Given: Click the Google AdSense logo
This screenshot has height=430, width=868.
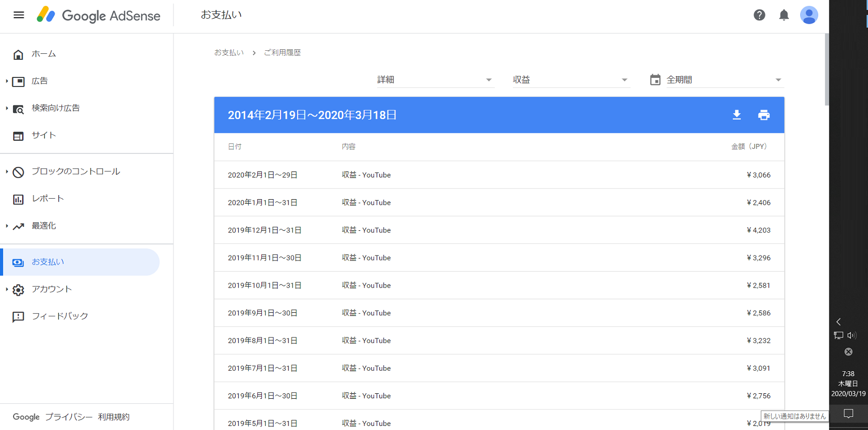Looking at the screenshot, I should click(x=99, y=15).
